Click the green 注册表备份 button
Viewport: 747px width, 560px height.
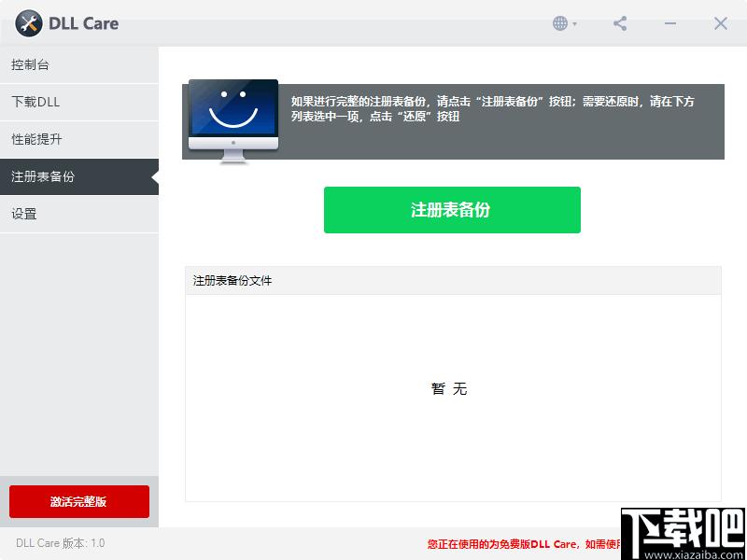tap(452, 210)
